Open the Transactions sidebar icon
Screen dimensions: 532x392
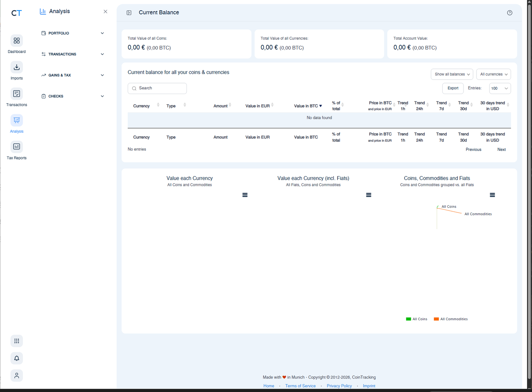pos(17,97)
